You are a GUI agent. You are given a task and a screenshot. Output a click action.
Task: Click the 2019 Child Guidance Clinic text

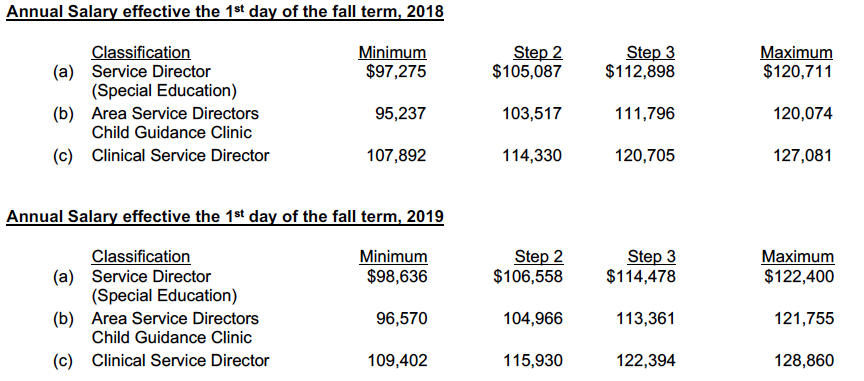click(x=171, y=337)
